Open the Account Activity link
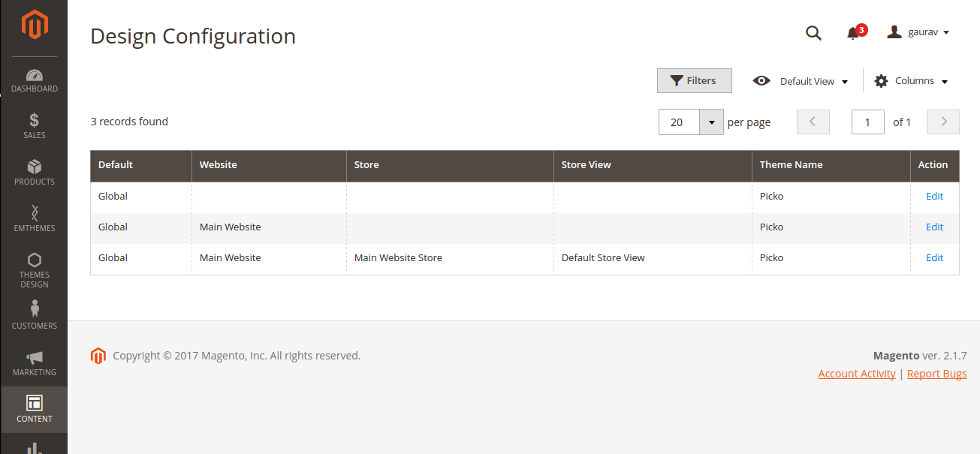 pos(857,374)
